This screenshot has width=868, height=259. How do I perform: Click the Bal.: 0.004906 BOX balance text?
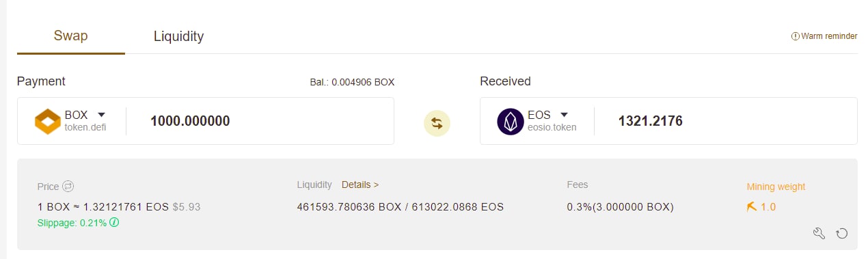click(x=352, y=82)
